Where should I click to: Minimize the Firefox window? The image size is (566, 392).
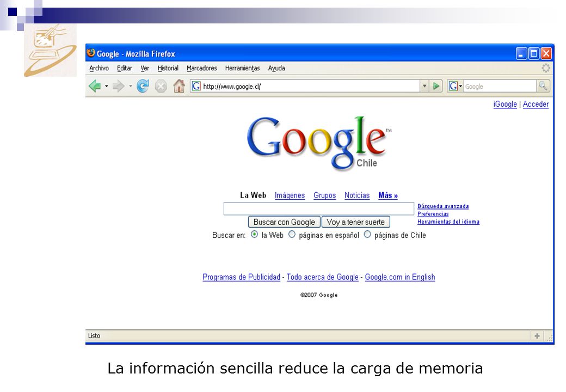coord(521,53)
